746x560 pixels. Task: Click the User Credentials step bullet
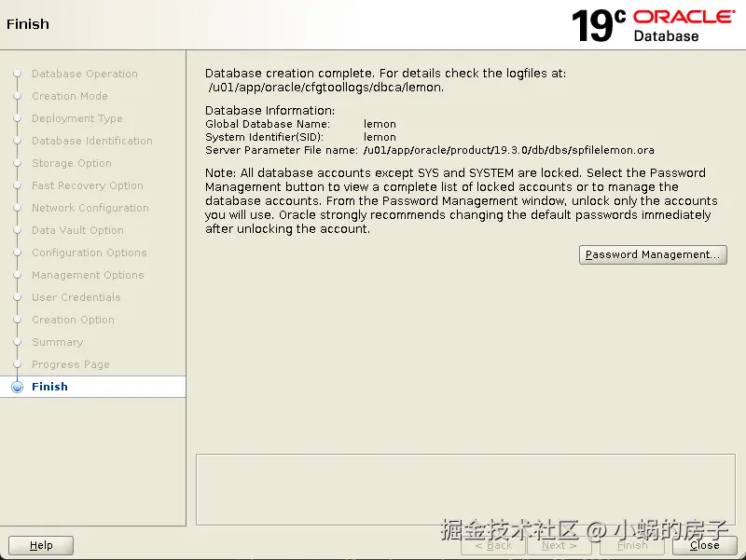point(17,297)
